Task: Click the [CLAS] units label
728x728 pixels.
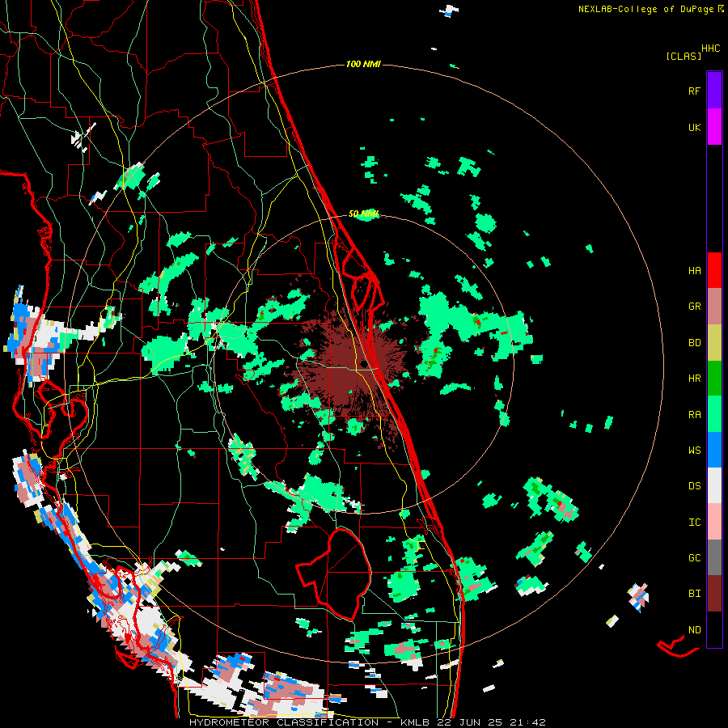Action: point(684,56)
